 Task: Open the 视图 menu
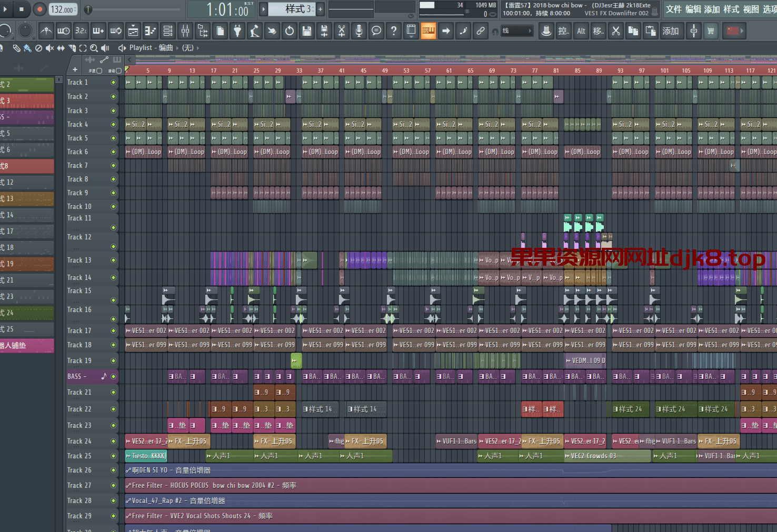[751, 9]
